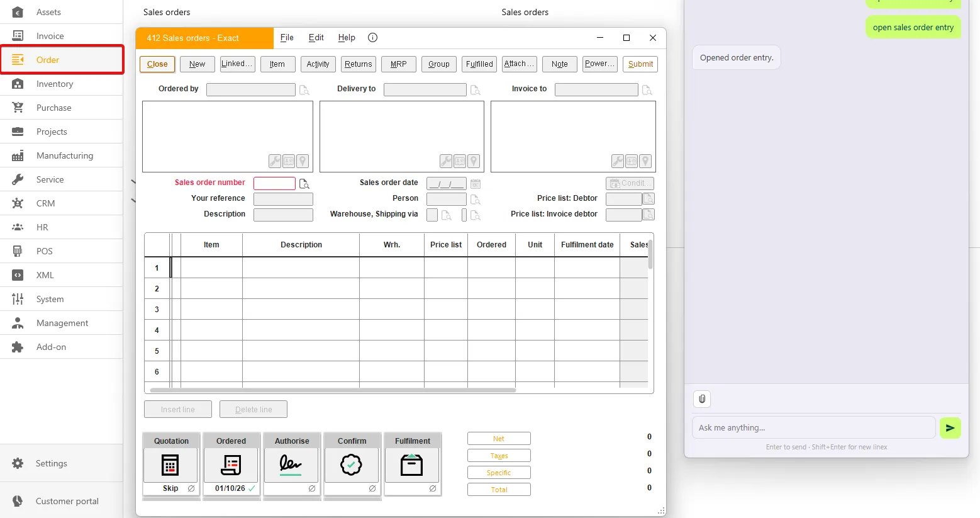Image resolution: width=980 pixels, height=518 pixels.
Task: Open Customer portal sidebar icon
Action: coord(18,501)
